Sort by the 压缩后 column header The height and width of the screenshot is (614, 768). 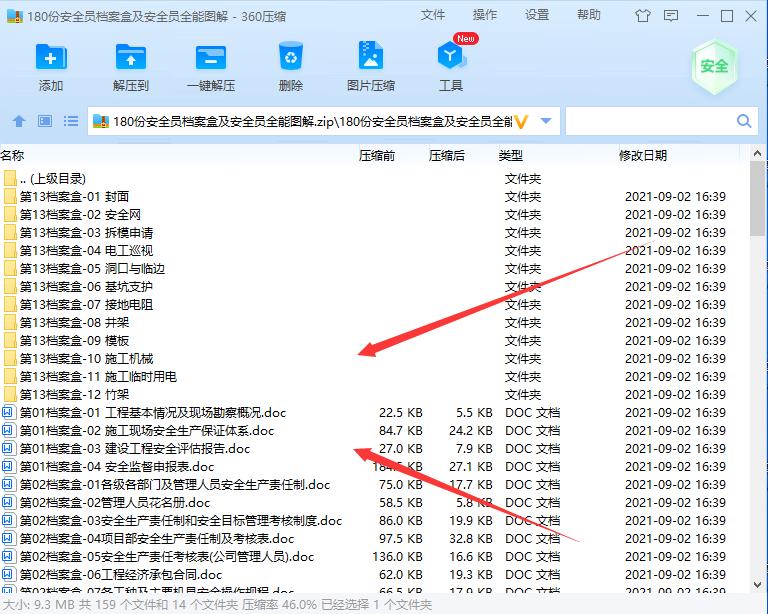click(447, 156)
